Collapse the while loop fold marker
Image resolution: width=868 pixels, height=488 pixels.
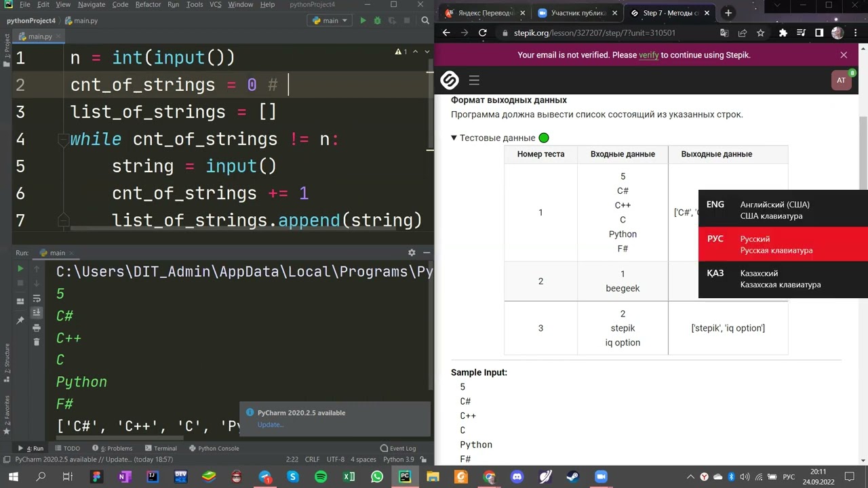point(63,139)
